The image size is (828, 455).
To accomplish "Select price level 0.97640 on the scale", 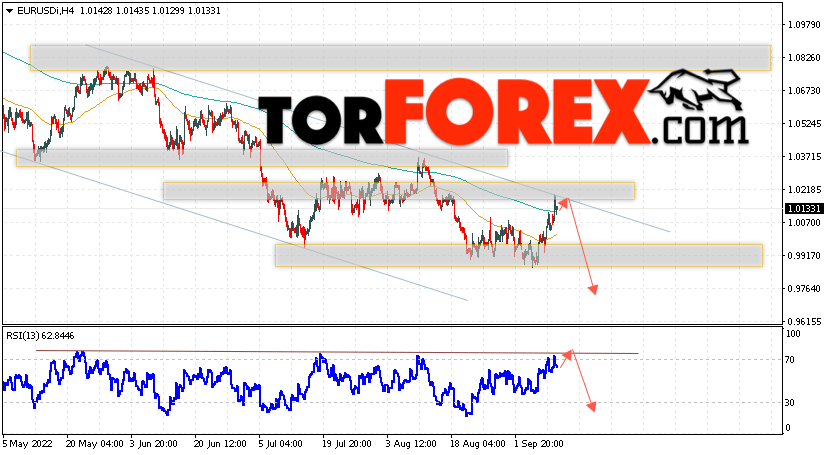I will click(x=804, y=289).
